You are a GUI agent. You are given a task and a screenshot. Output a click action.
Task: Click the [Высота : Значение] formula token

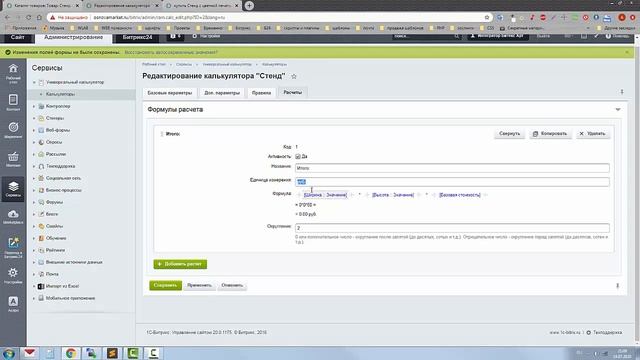point(393,195)
